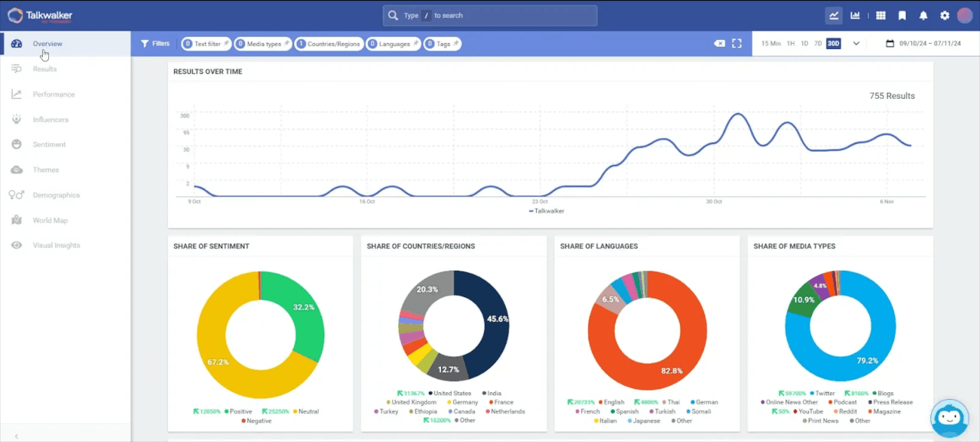Enter fullscreen mode with the expand icon

pyautogui.click(x=737, y=44)
